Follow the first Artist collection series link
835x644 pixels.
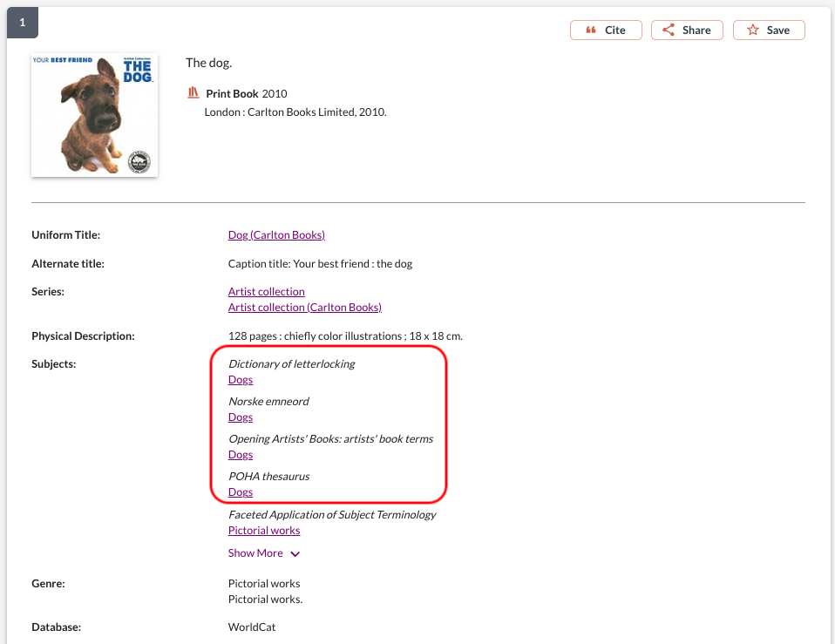click(266, 292)
